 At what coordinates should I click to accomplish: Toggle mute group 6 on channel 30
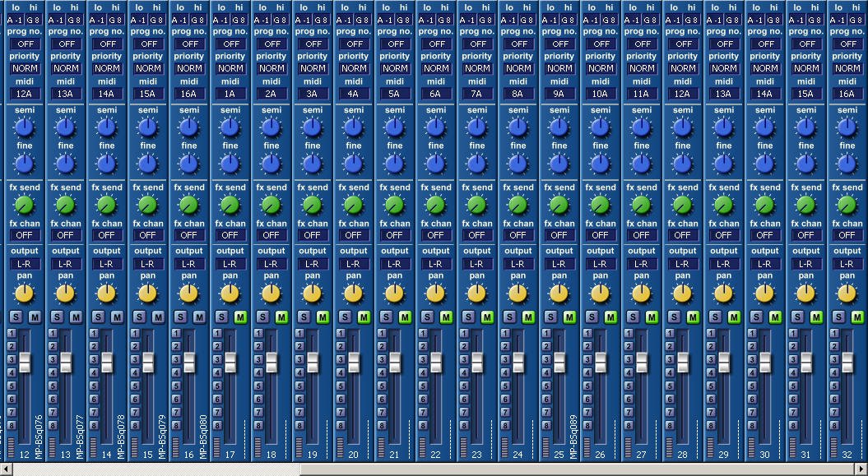(752, 400)
